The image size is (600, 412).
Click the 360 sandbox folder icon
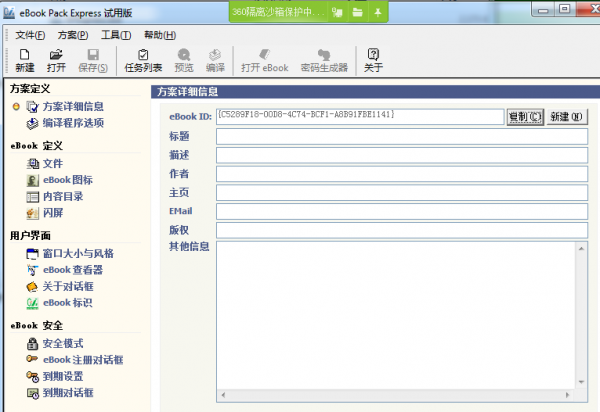coord(357,13)
